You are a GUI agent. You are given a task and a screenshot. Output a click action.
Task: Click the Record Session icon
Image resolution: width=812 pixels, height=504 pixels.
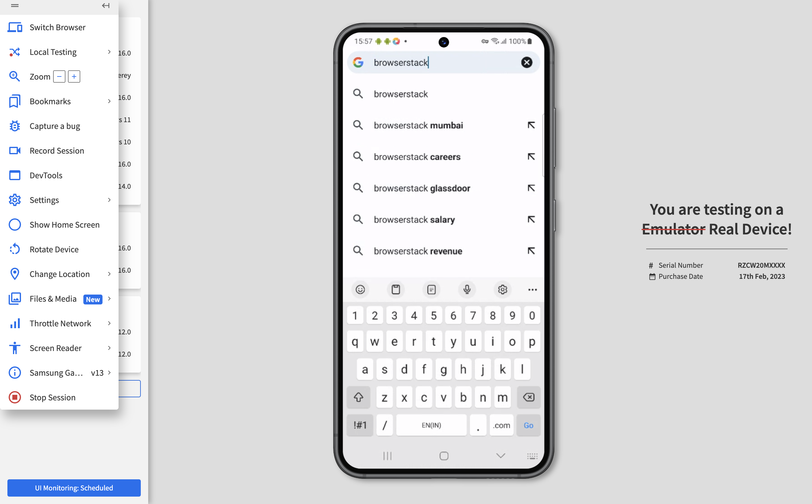tap(14, 151)
